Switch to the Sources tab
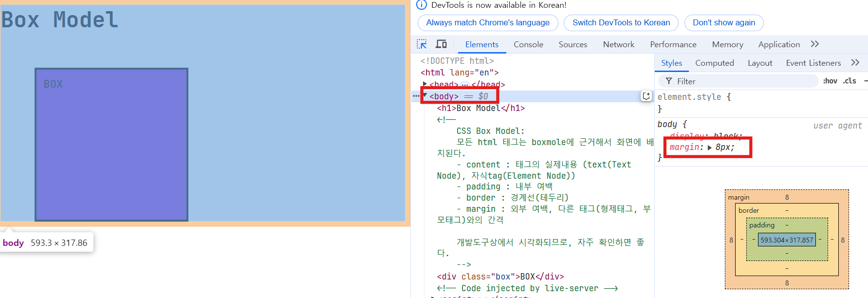Image resolution: width=868 pixels, height=298 pixels. 573,44
